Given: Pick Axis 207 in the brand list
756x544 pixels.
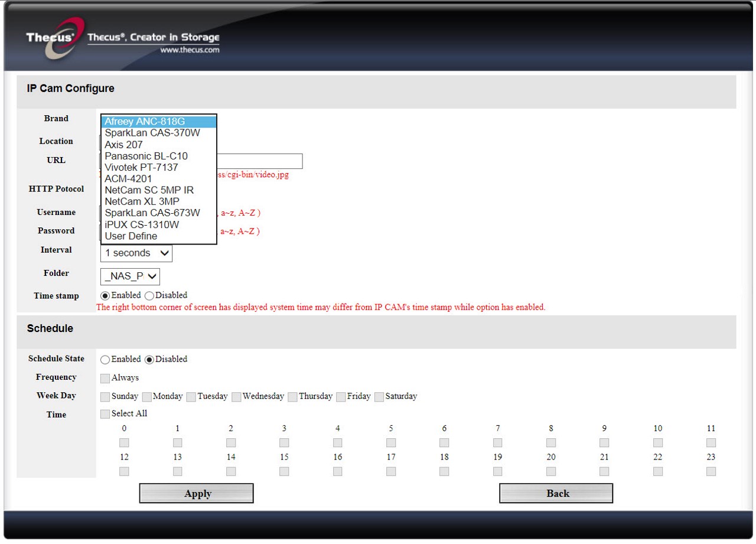Looking at the screenshot, I should click(x=159, y=145).
